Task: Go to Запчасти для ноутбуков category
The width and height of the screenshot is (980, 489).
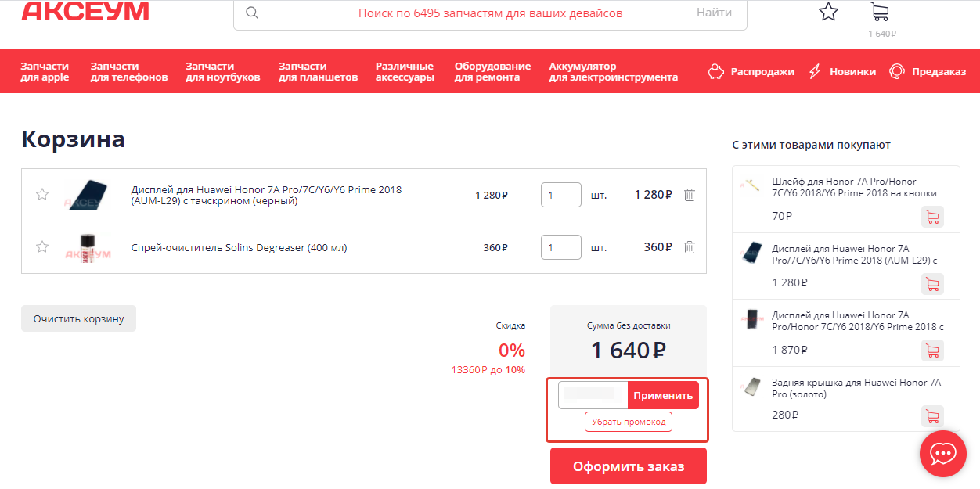Action: pyautogui.click(x=222, y=71)
